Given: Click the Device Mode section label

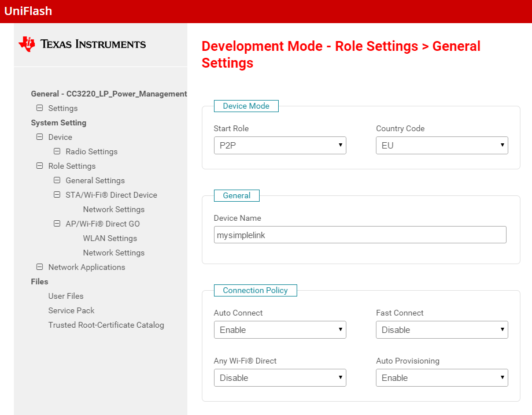Looking at the screenshot, I should point(246,106).
